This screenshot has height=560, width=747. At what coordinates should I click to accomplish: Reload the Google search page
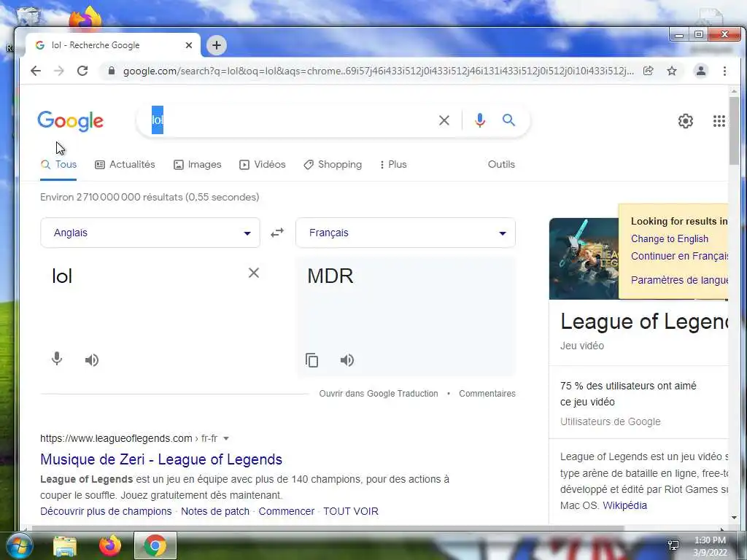tap(82, 71)
